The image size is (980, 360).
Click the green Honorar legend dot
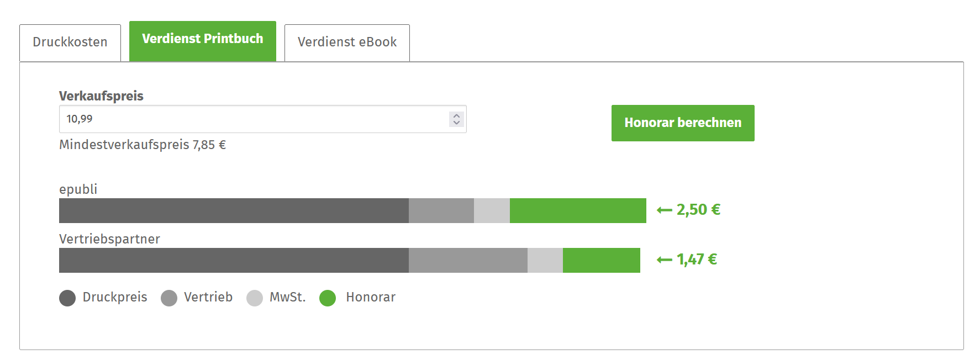[x=328, y=298]
